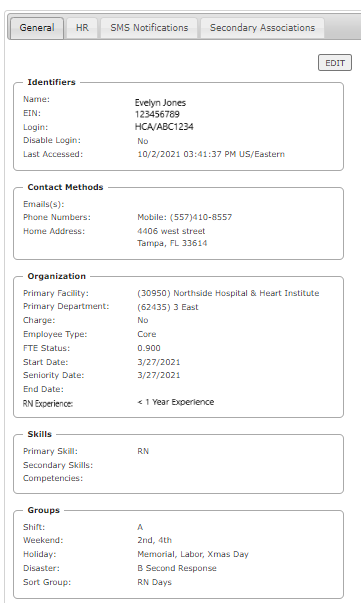This screenshot has height=603, width=361.
Task: Click the Holiday group value
Action: click(193, 554)
